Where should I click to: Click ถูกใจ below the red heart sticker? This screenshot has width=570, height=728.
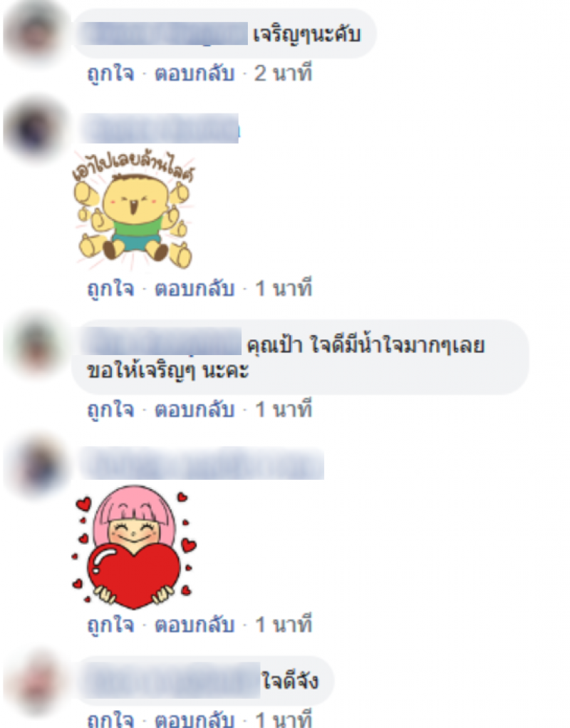click(111, 625)
